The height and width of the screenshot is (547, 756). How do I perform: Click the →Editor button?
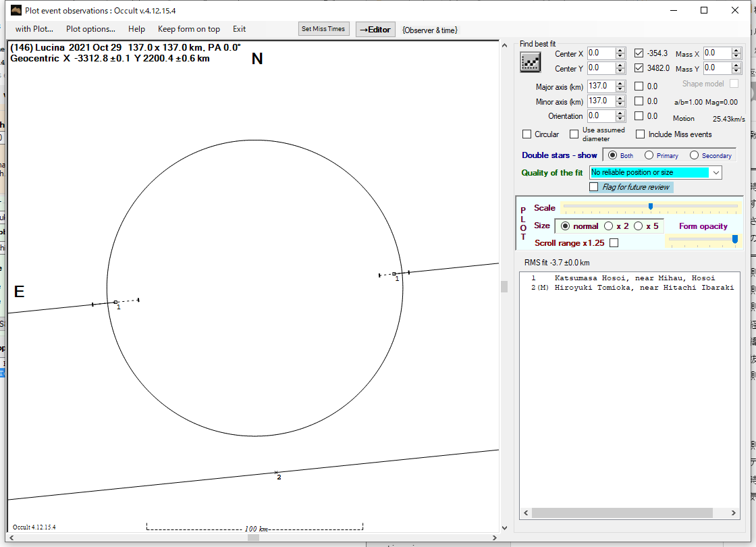tap(375, 30)
